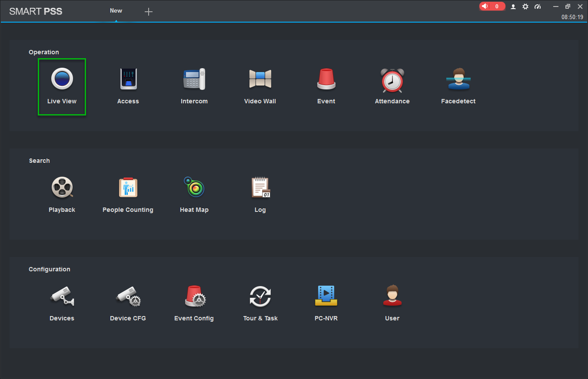Click the clock reading 08:50:19
Image resolution: width=588 pixels, height=379 pixels.
click(x=572, y=17)
